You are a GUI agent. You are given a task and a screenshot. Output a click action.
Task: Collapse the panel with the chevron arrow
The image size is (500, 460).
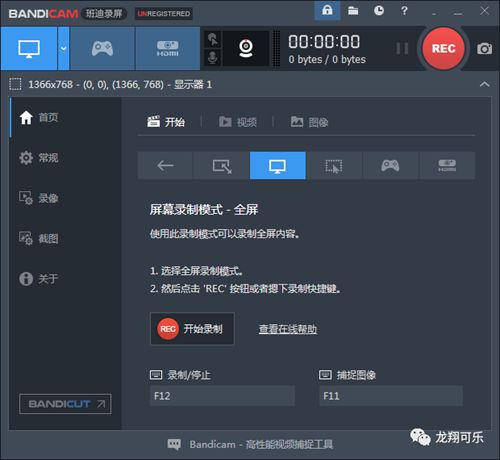click(x=484, y=84)
